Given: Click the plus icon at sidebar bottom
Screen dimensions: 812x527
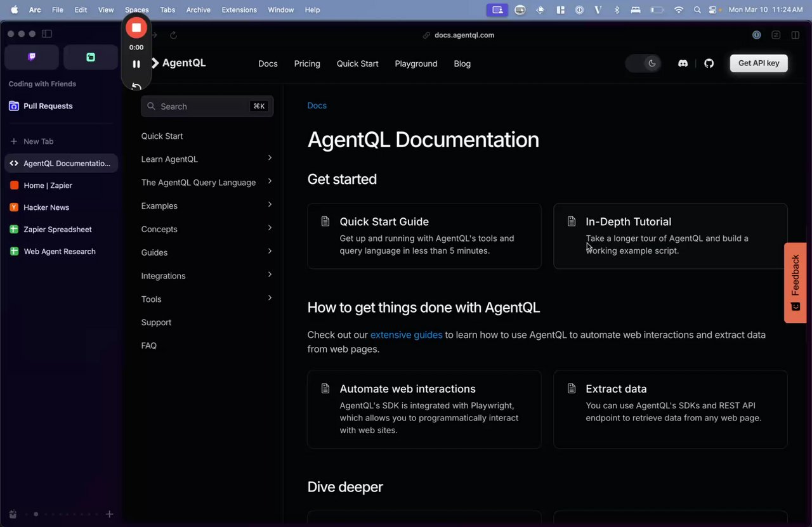Looking at the screenshot, I should [109, 514].
